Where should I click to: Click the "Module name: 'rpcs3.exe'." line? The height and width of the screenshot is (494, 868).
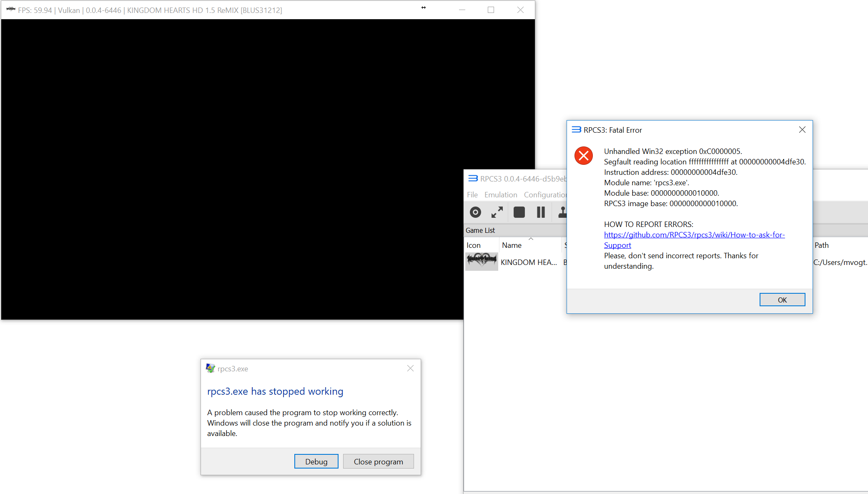(x=647, y=183)
